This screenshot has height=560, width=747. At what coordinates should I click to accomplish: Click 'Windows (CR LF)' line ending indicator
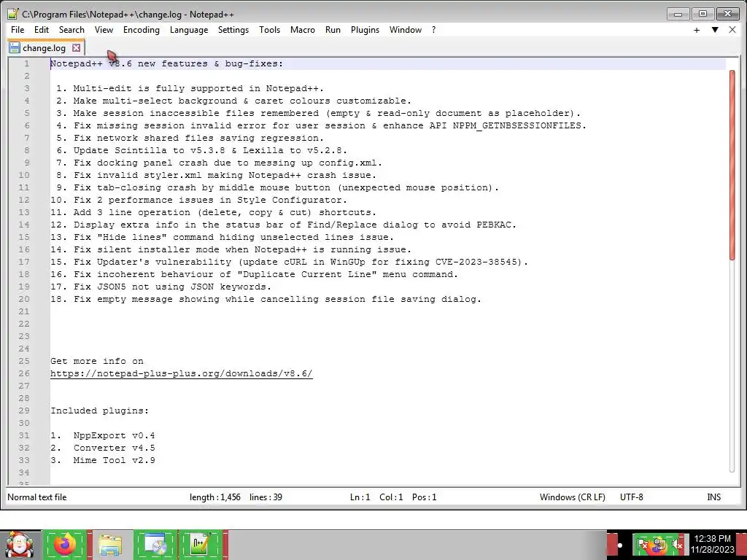(572, 497)
